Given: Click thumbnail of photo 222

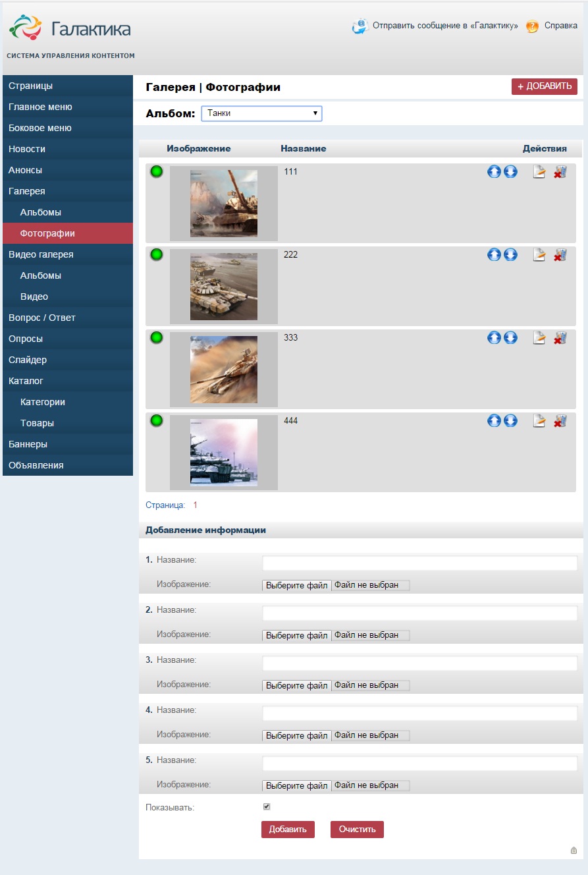Looking at the screenshot, I should pos(224,287).
